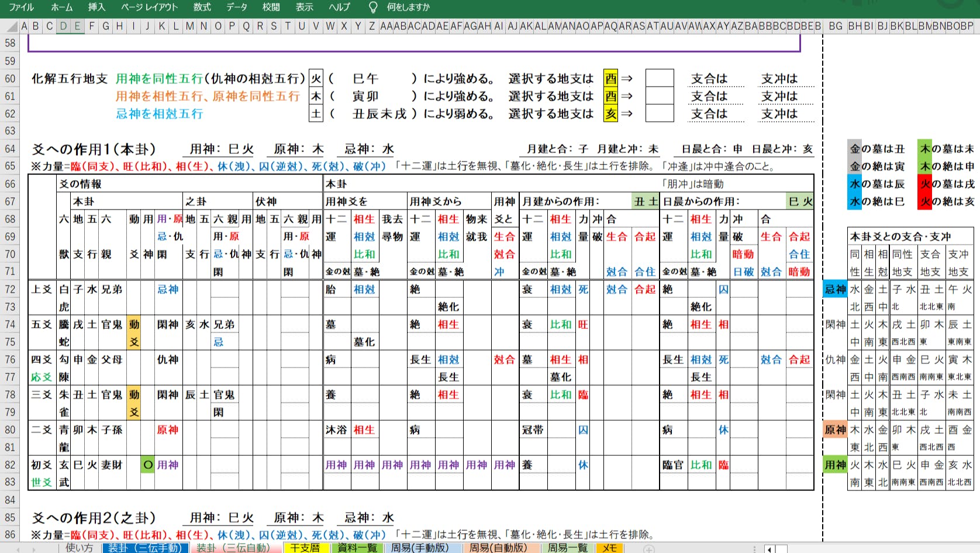The height and width of the screenshot is (553, 980).
Task: Open the データ ribbon tab
Action: 237,7
